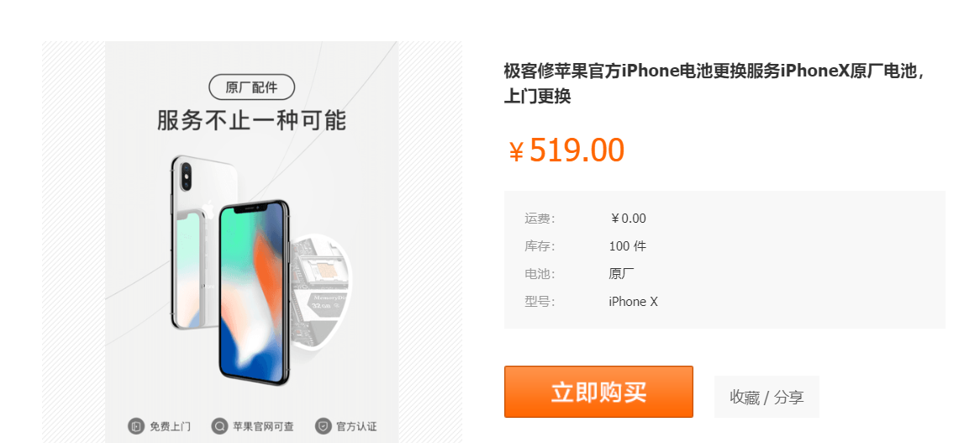Click the 免费上门 label text
The width and height of the screenshot is (980, 443).
[x=170, y=427]
